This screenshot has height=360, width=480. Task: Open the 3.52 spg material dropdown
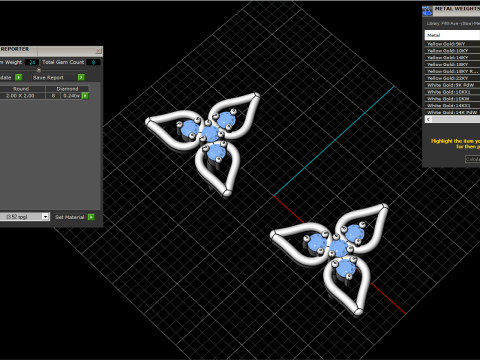(x=46, y=217)
